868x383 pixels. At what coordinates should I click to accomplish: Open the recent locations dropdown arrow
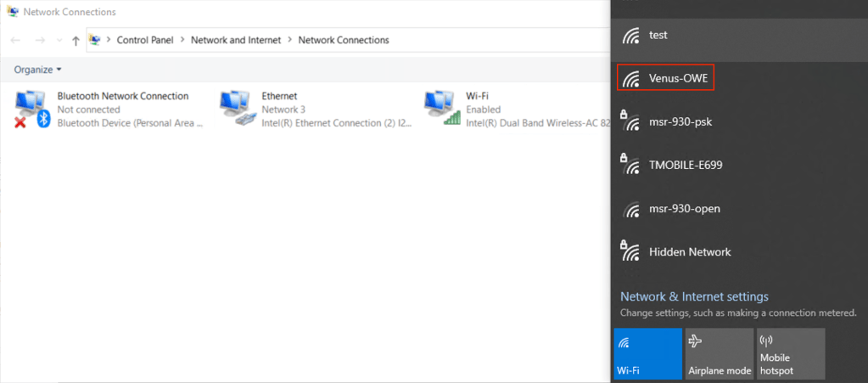[x=58, y=41]
